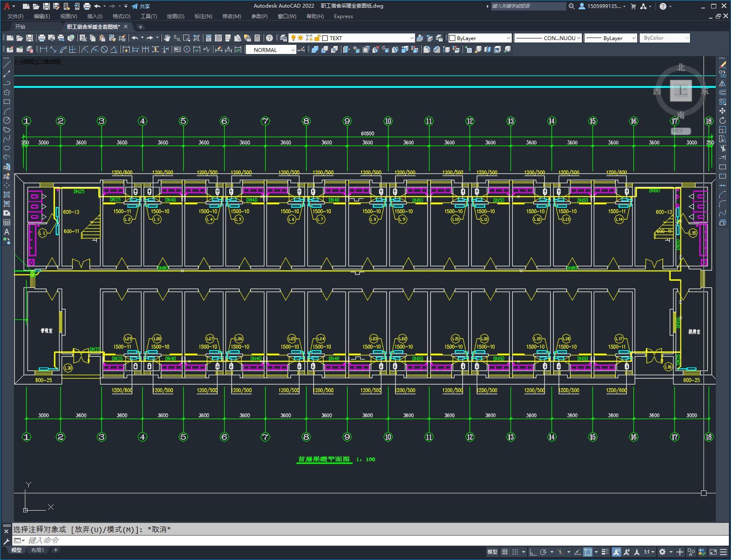This screenshot has width=731, height=560.
Task: Click the Trim scissors tool in modify toolbar
Action: pyautogui.click(x=723, y=148)
